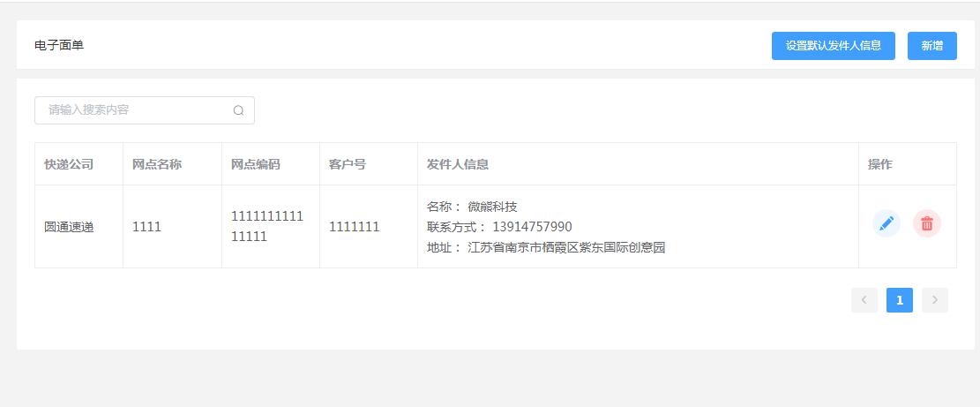
Task: Select page 1 in pagination
Action: tap(900, 300)
